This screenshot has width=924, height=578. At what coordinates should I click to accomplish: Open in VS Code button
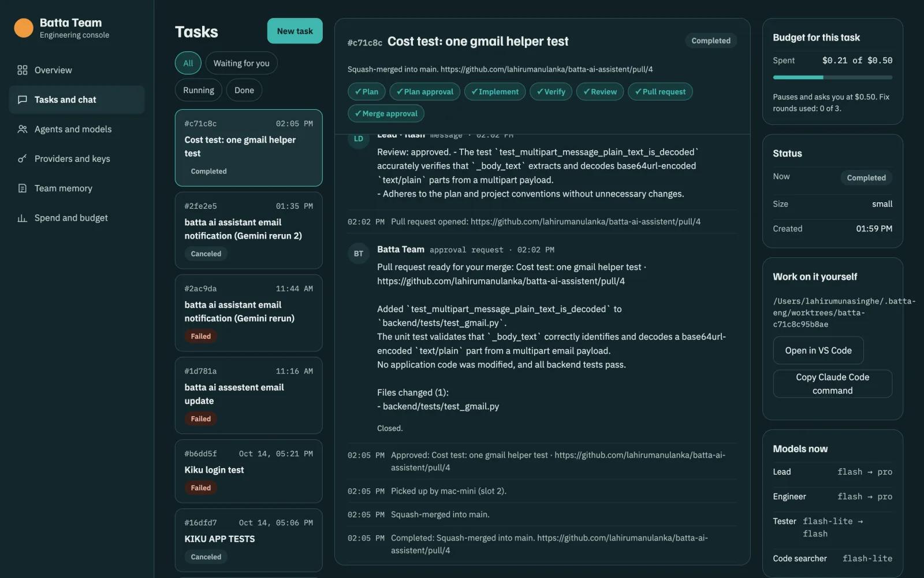818,350
